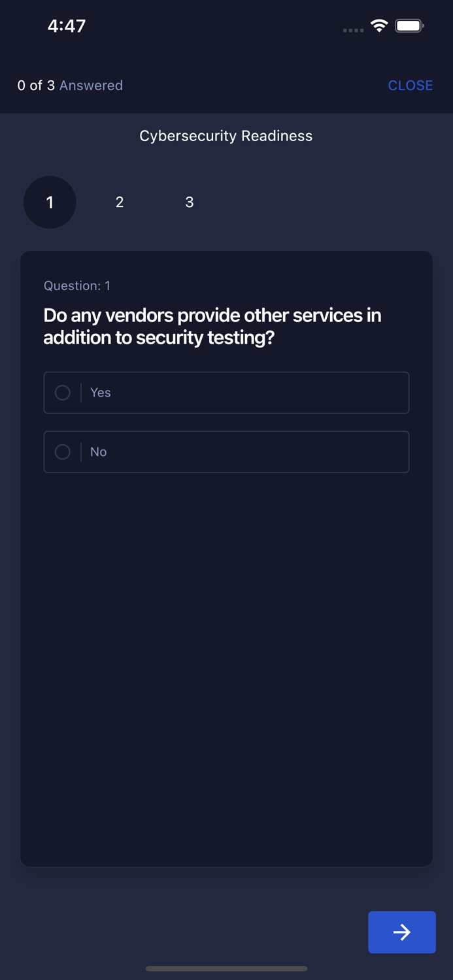Select the No answer option
The image size is (453, 980).
click(226, 451)
